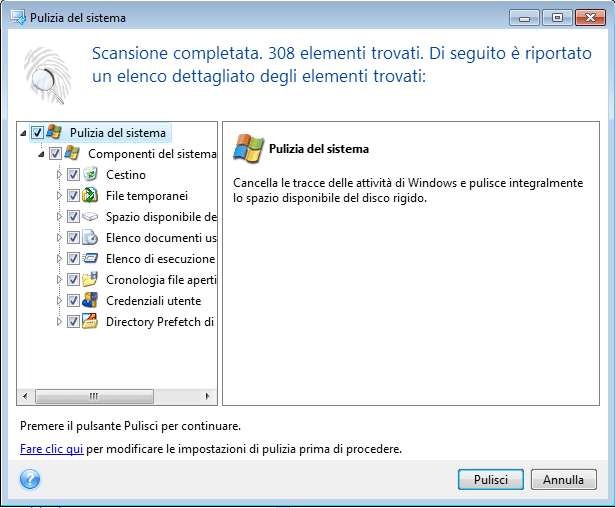Click the Cestino recycle bin icon

(90, 175)
